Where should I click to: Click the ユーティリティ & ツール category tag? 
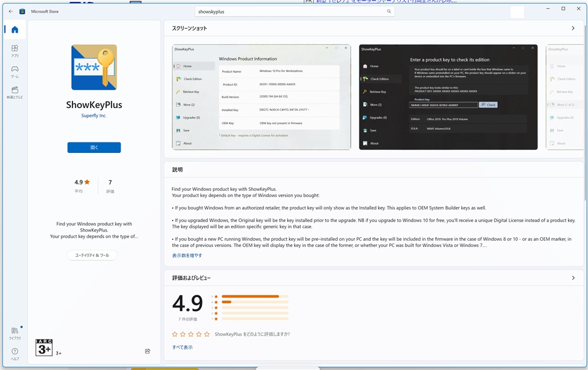[92, 255]
